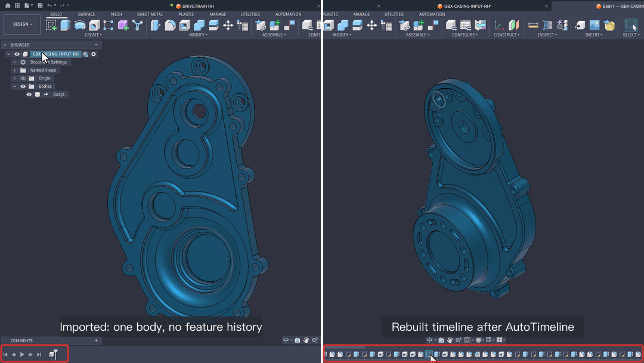The image size is (644, 363).
Task: Add a comment with plus button
Action: pyautogui.click(x=96, y=340)
